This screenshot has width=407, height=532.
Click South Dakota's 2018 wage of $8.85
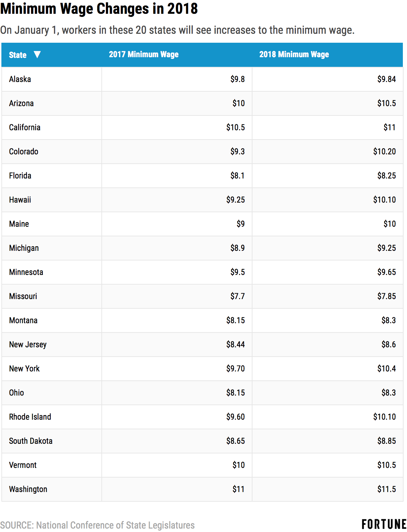(x=386, y=441)
